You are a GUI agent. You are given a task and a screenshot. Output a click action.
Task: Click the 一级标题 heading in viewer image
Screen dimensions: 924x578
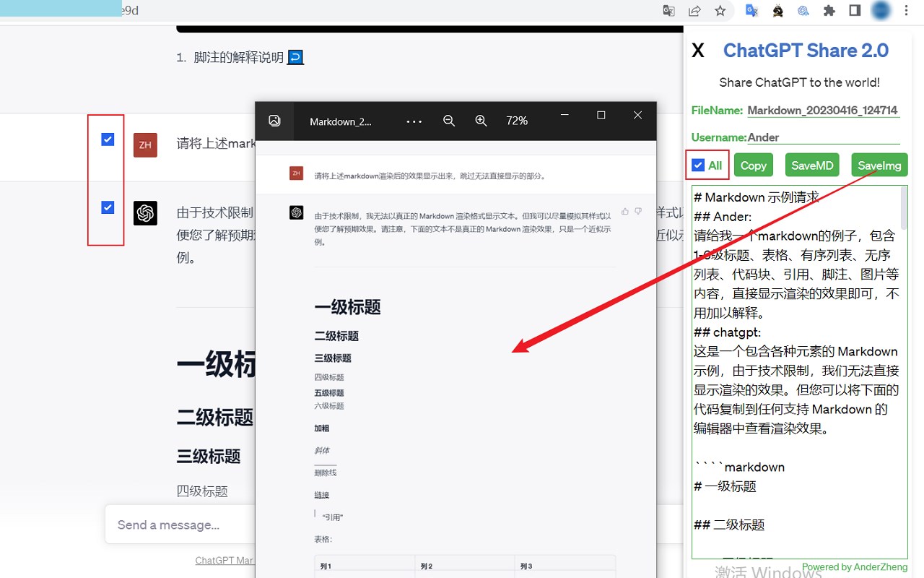point(347,307)
